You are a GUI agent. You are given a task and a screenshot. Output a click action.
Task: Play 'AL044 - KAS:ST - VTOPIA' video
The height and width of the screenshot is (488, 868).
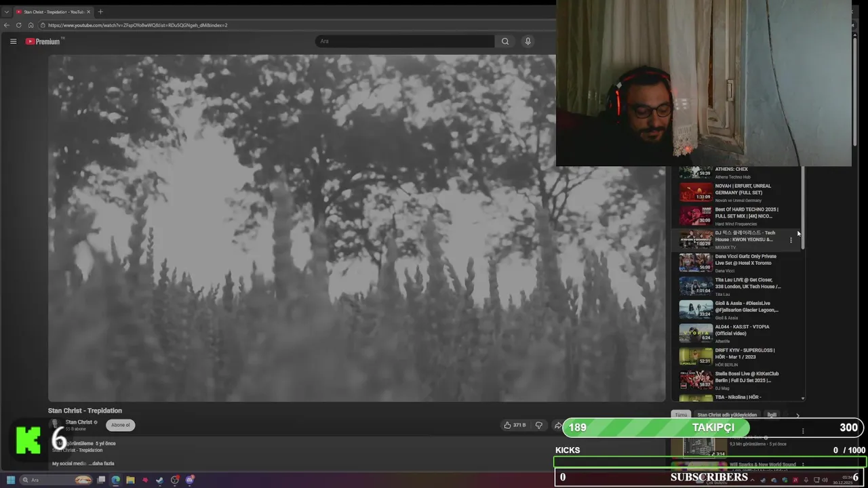coord(742,330)
